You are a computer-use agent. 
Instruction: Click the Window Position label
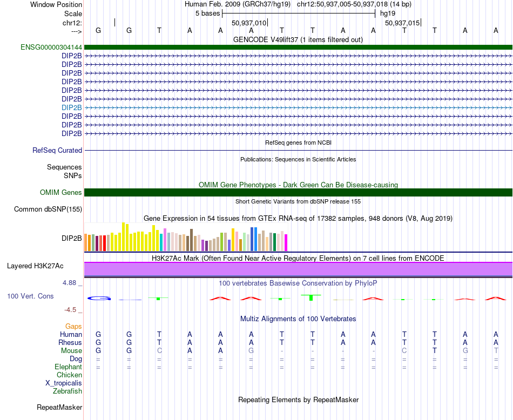point(56,4)
